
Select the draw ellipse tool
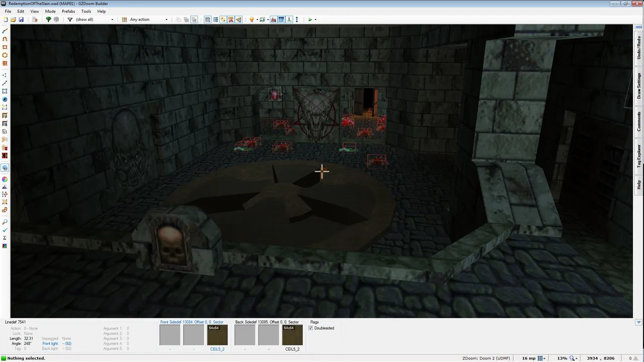[x=5, y=55]
